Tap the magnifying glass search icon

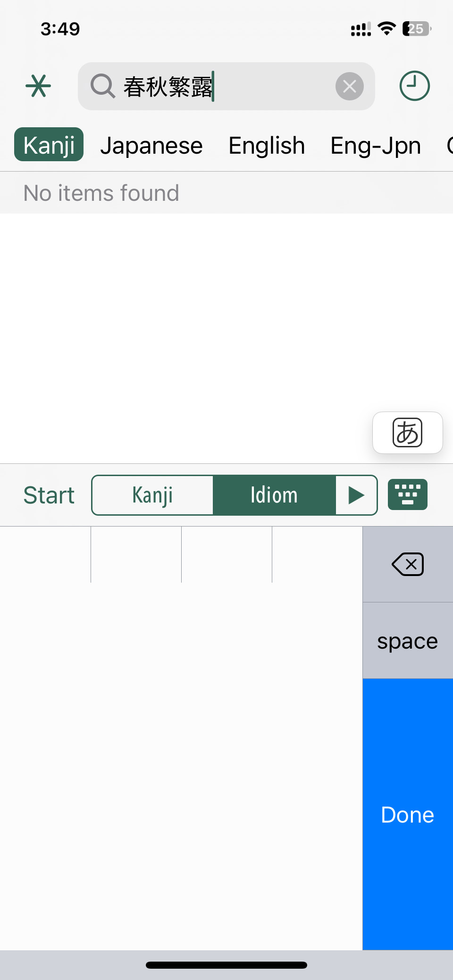[x=103, y=86]
